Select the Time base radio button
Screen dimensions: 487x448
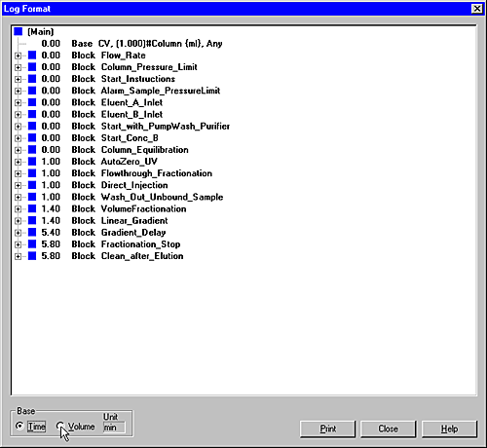tap(19, 426)
